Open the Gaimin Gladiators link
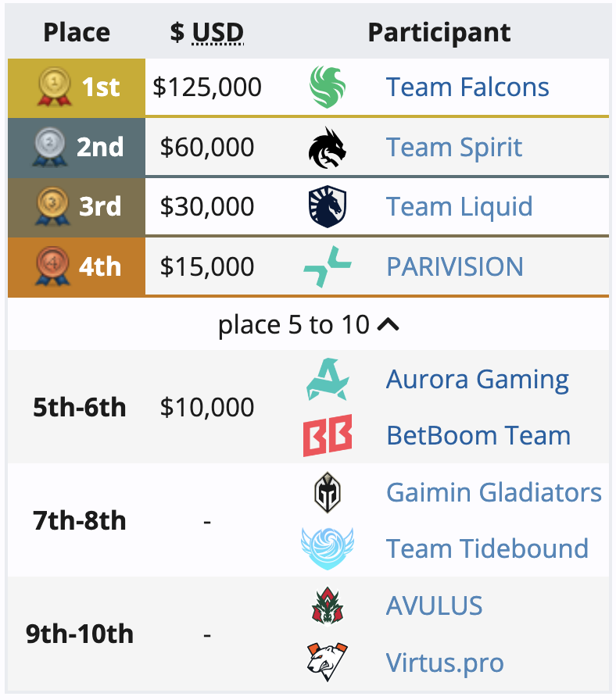Viewport: 616px width, 700px height. pyautogui.click(x=493, y=492)
